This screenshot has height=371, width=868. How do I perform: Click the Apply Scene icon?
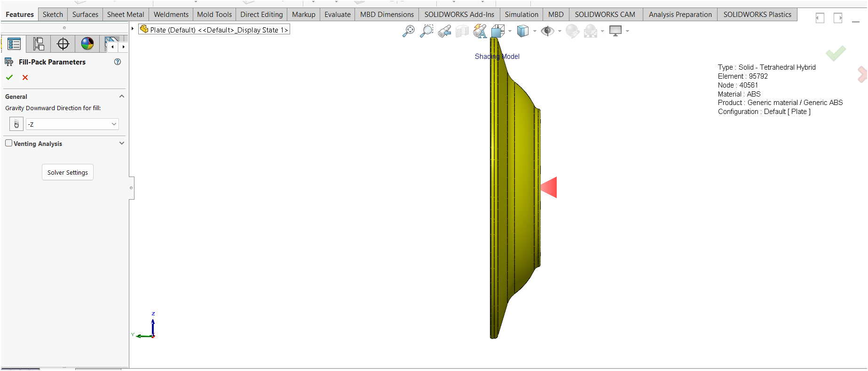click(x=590, y=31)
